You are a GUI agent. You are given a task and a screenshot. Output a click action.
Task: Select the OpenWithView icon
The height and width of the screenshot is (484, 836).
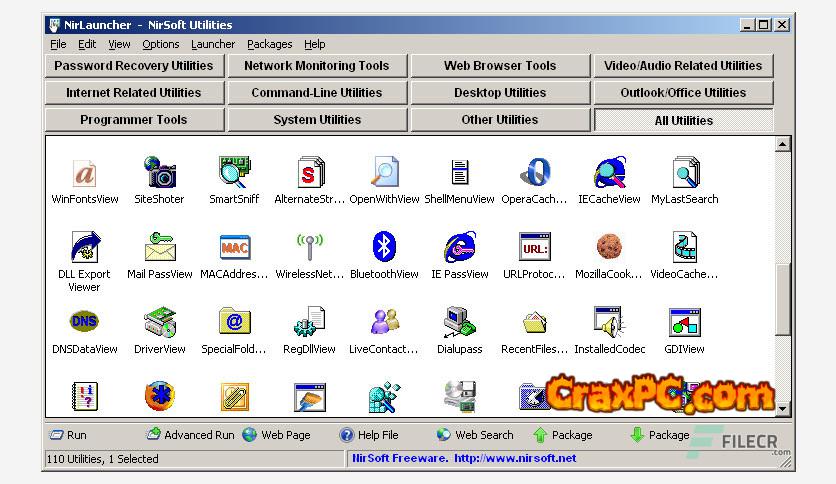(384, 172)
